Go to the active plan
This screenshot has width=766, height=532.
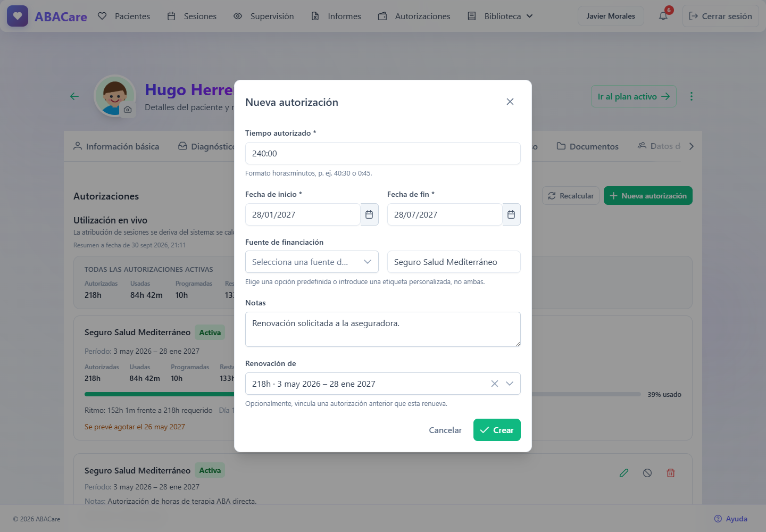[x=634, y=96]
